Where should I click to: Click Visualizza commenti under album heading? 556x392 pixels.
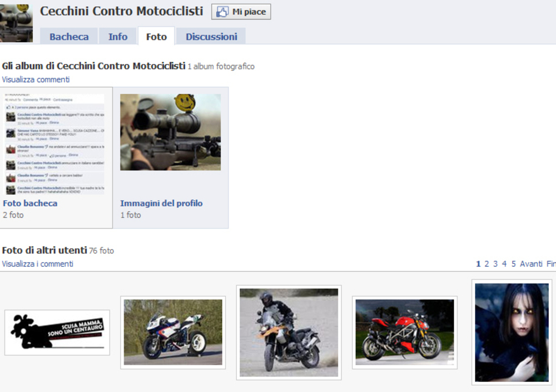pyautogui.click(x=36, y=80)
